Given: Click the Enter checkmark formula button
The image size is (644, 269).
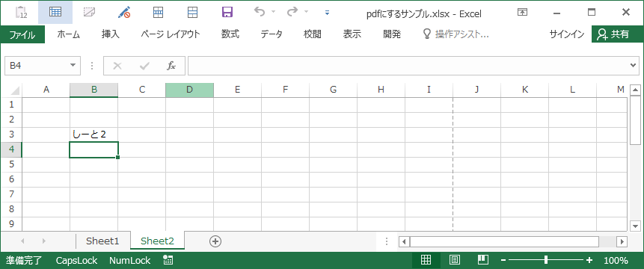Looking at the screenshot, I should pos(144,66).
